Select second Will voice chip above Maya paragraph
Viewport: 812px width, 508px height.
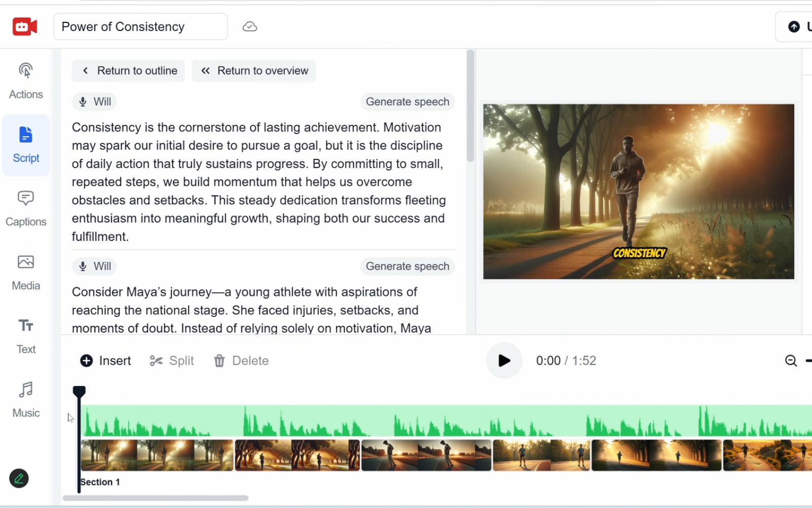[94, 266]
